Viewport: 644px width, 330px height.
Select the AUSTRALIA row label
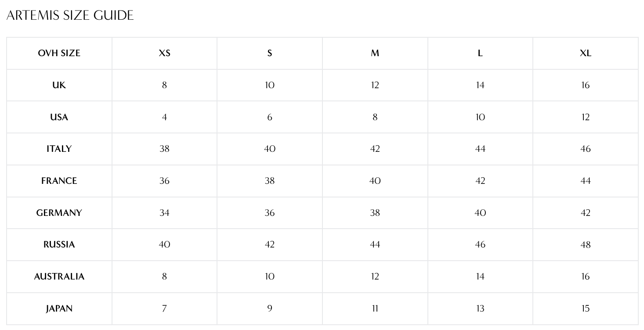pos(59,276)
